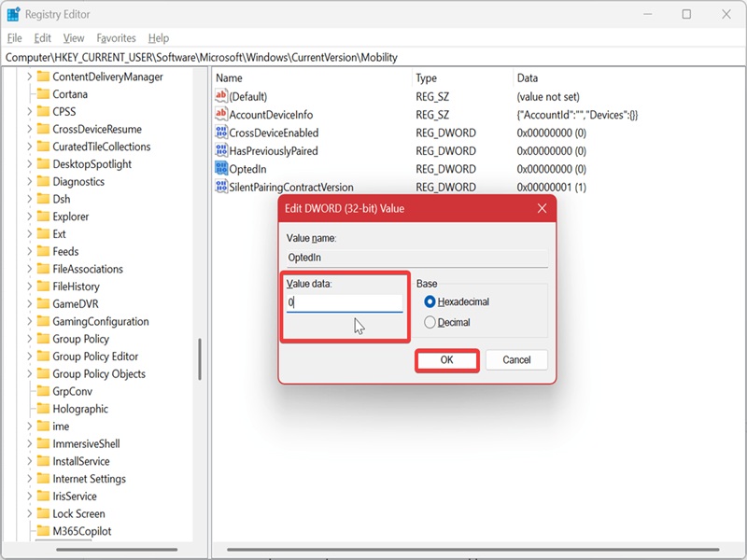This screenshot has height=560, width=747.
Task: Select the SilentPairingContractVersion DWORD icon
Action: (x=221, y=187)
